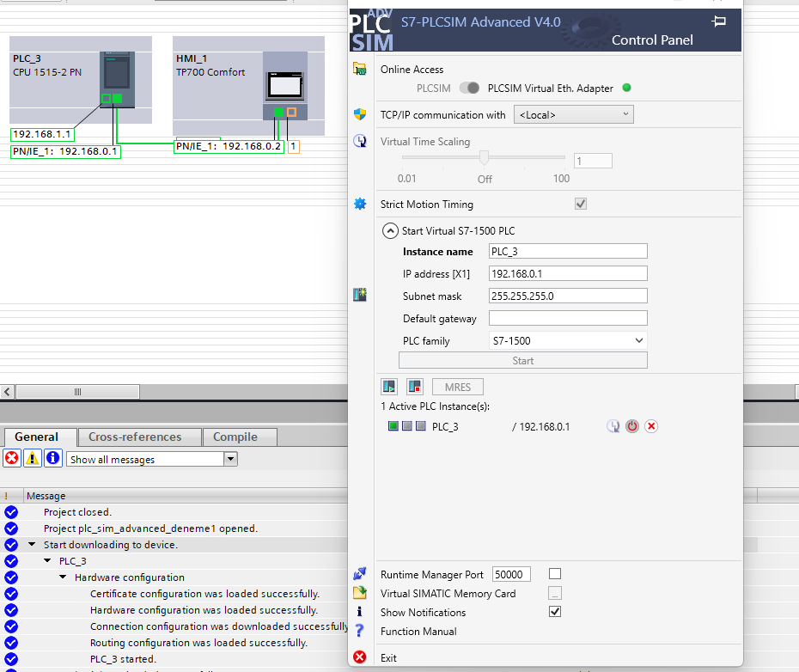Click the RUN all instances icon button
The image size is (799, 672).
[x=389, y=387]
